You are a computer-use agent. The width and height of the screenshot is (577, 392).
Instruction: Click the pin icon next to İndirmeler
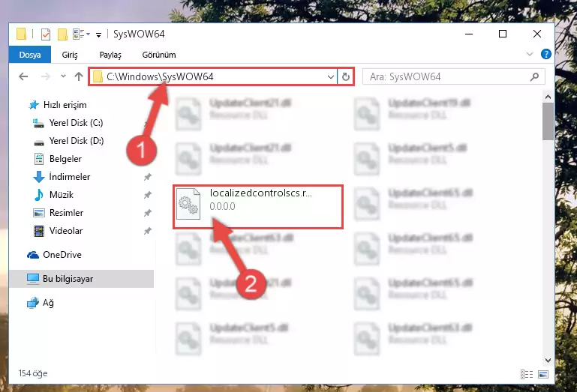147,177
